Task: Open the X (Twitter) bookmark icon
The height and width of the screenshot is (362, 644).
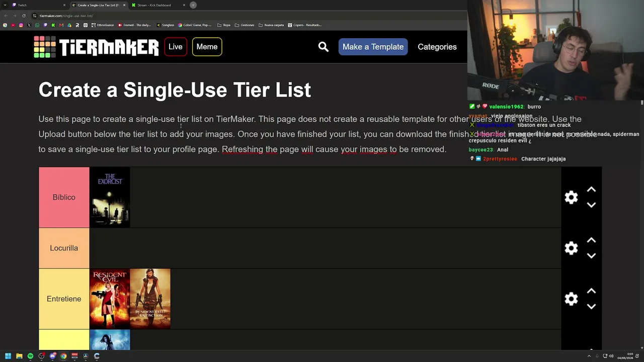Action: pyautogui.click(x=29, y=25)
